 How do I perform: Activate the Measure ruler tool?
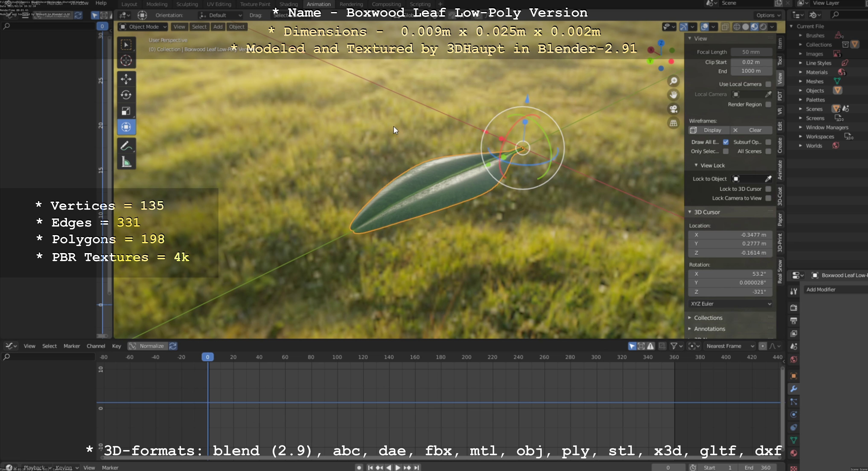(126, 163)
